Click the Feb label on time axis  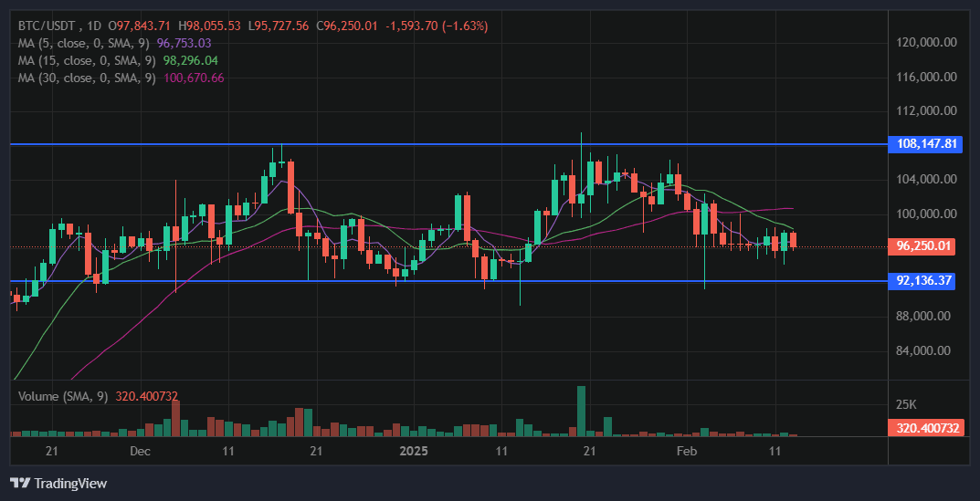click(x=686, y=452)
